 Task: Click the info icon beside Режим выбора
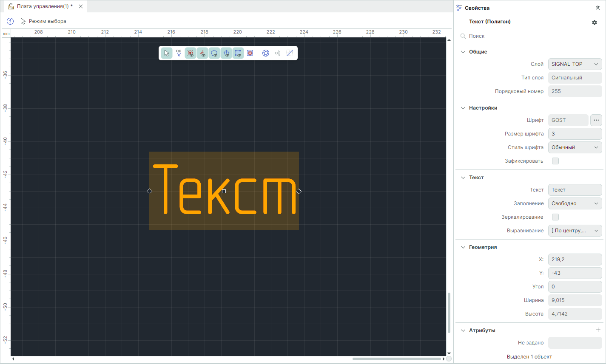(11, 21)
